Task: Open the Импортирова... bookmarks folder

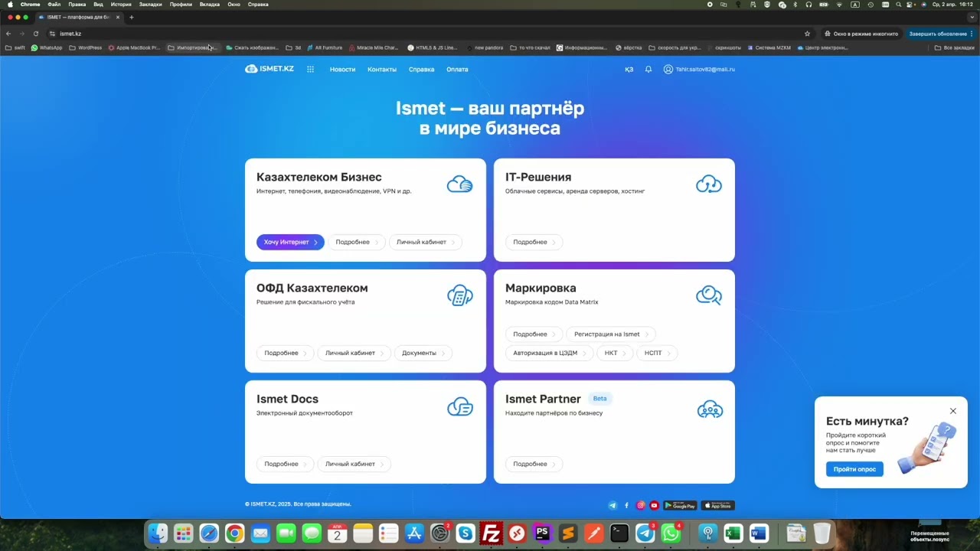Action: [x=192, y=47]
